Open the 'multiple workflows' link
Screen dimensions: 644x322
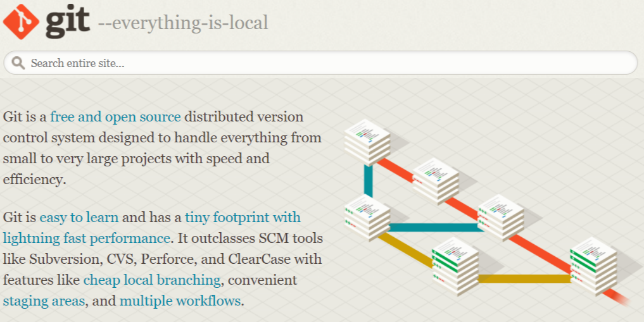(x=180, y=301)
